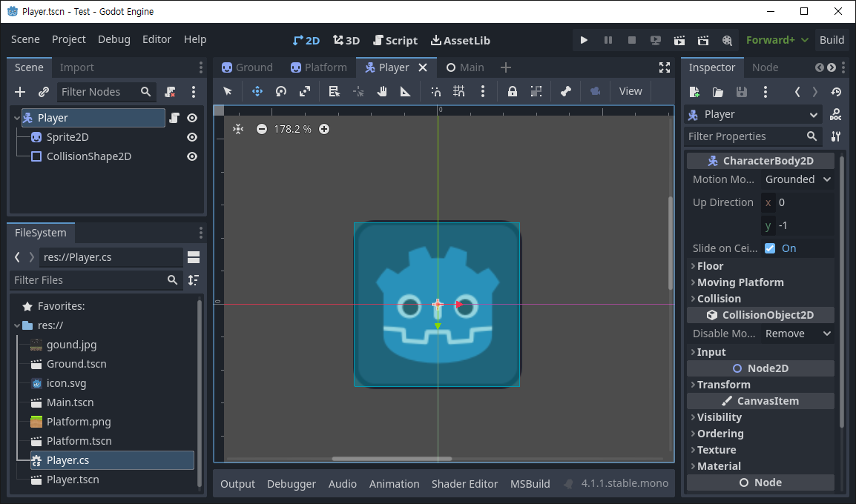Viewport: 856px width, 504px height.
Task: Activate the Rotate Mode tool
Action: click(x=281, y=92)
